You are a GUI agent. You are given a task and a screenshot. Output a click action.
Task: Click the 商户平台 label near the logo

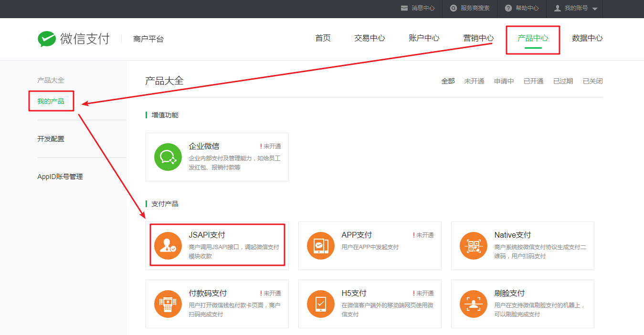148,39
